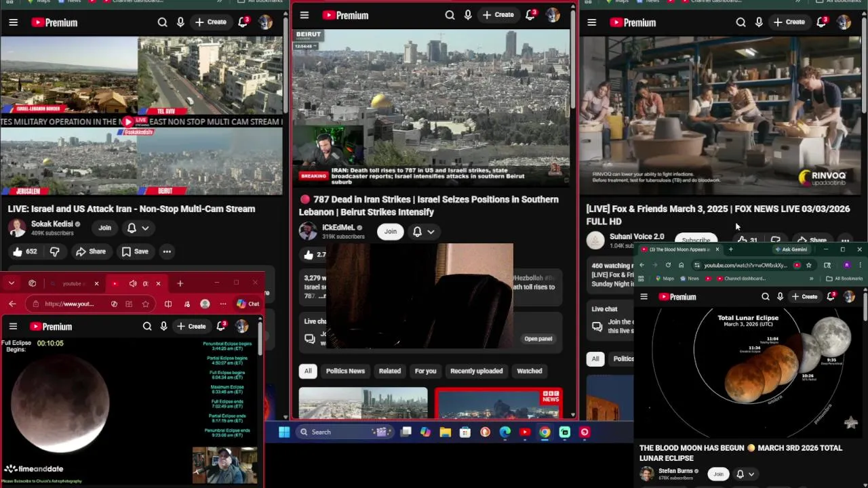Click Open panel for live chat
This screenshot has width=868, height=488.
click(538, 338)
